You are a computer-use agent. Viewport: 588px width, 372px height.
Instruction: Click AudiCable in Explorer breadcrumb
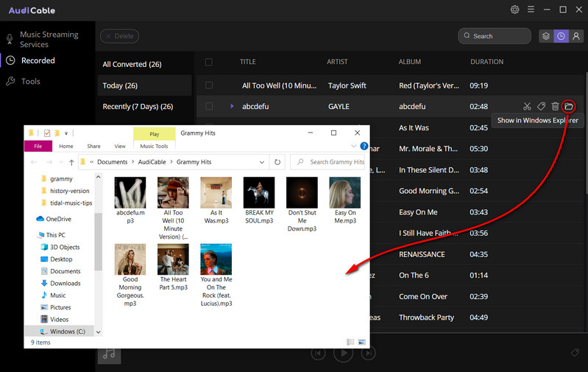(152, 162)
